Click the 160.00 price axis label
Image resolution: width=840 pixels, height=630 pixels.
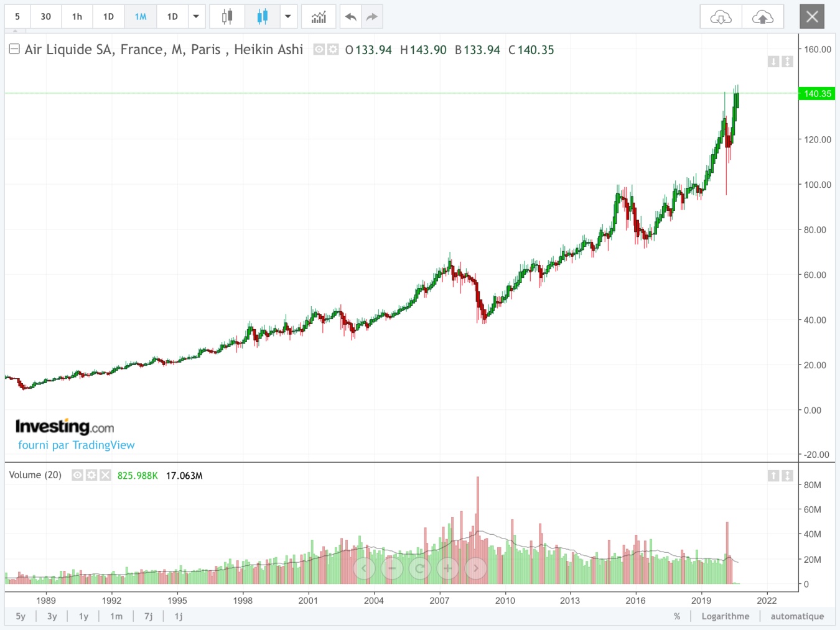[x=818, y=49]
